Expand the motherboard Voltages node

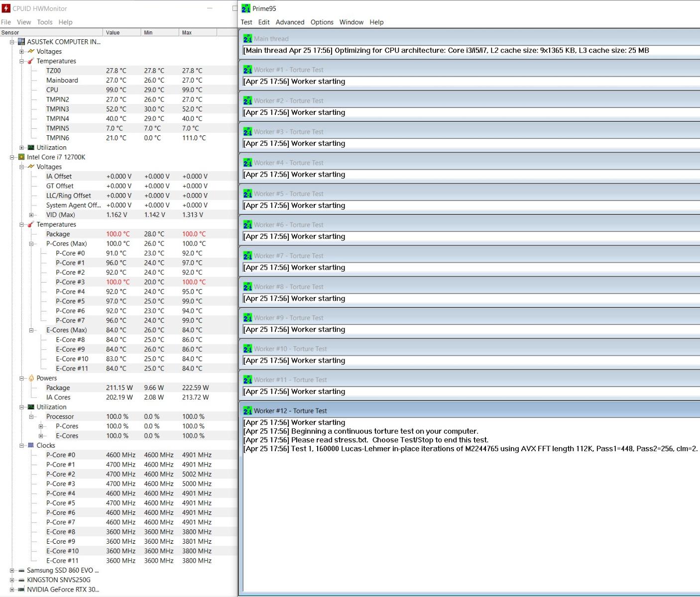(21, 52)
